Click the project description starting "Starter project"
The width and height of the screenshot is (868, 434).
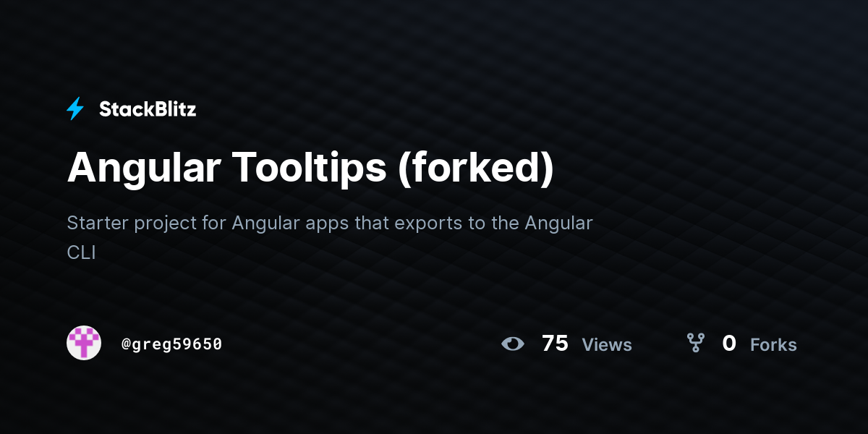pyautogui.click(x=330, y=237)
